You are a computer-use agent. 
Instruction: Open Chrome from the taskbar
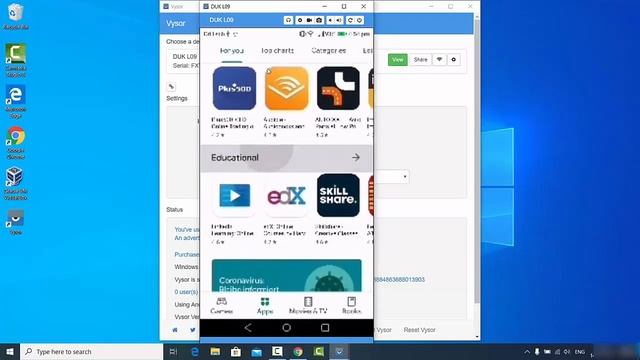[x=298, y=352]
